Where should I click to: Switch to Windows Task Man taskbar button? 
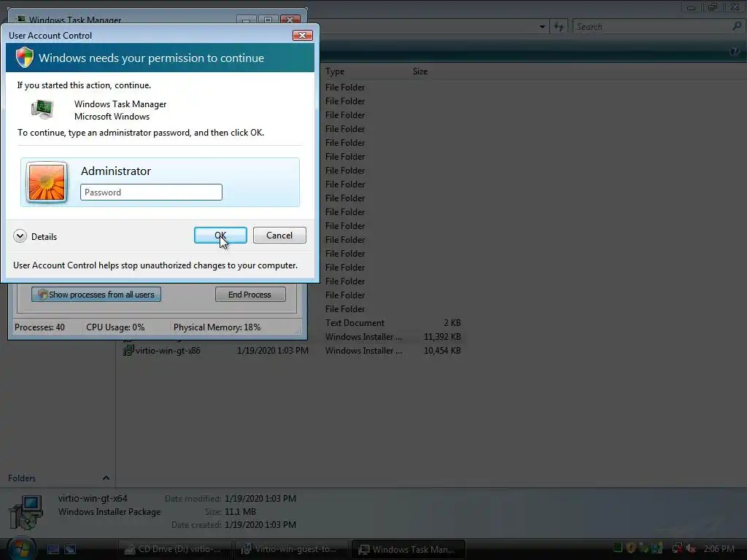pyautogui.click(x=409, y=550)
